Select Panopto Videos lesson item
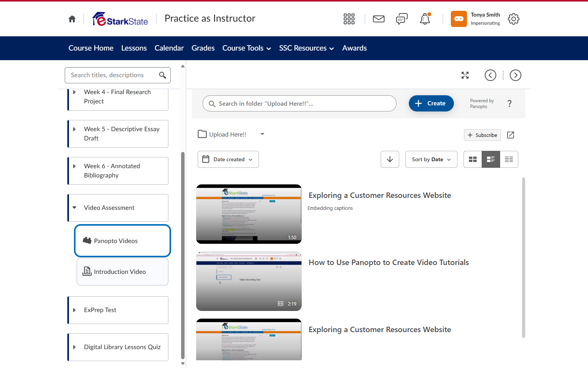This screenshot has height=368, width=588. click(123, 241)
